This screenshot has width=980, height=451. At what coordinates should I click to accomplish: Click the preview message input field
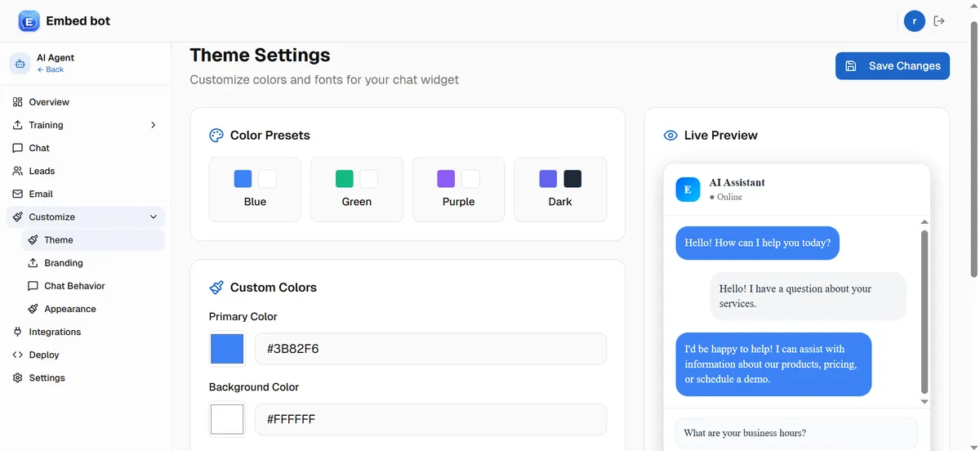(797, 433)
